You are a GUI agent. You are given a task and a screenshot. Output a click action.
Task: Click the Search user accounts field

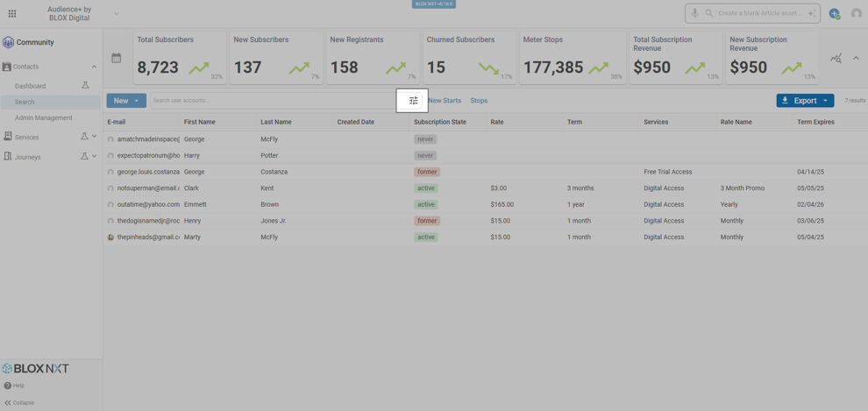274,101
